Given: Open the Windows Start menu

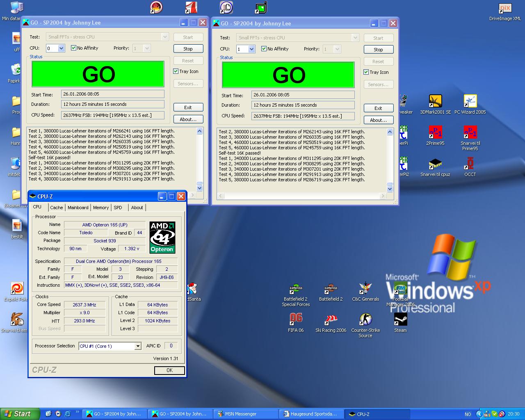Looking at the screenshot, I should point(20,414).
